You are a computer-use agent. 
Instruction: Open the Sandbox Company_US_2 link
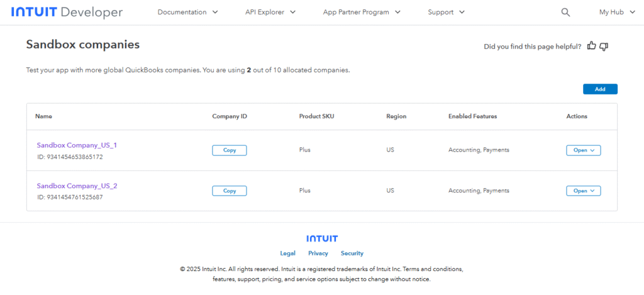coord(77,186)
